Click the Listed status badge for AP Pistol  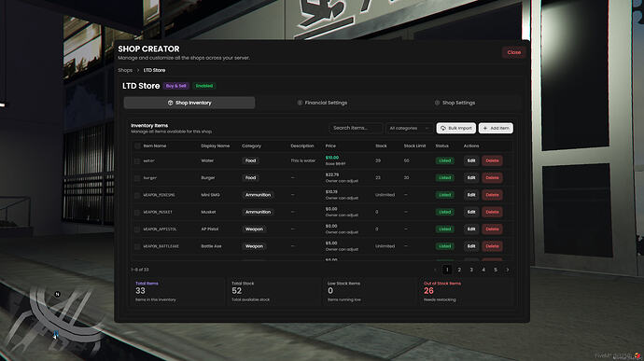tap(445, 229)
